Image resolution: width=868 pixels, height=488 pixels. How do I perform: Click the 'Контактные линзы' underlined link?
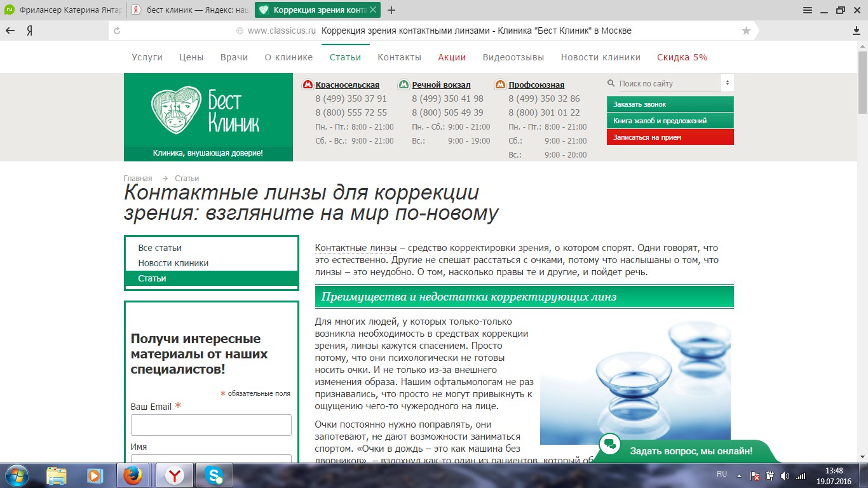tap(356, 248)
